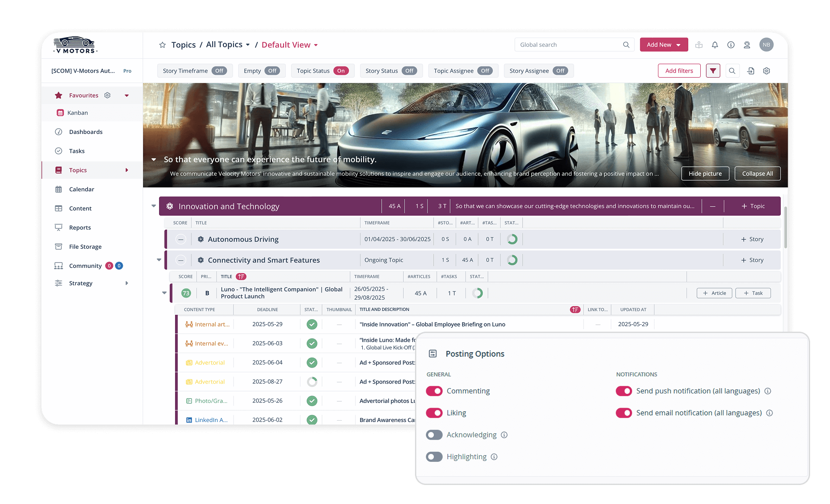Viewport: 830px width, 504px height.
Task: Open table settings via the gear icon
Action: click(767, 70)
